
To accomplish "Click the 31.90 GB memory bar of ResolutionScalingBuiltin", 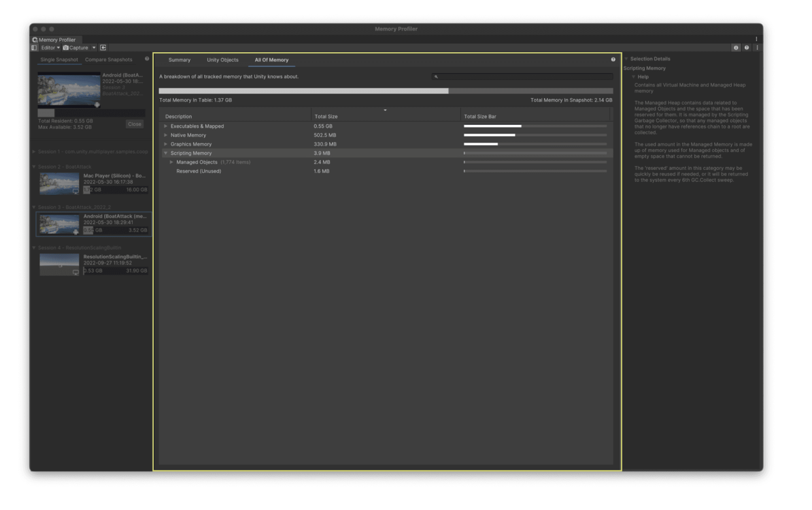I will [116, 271].
